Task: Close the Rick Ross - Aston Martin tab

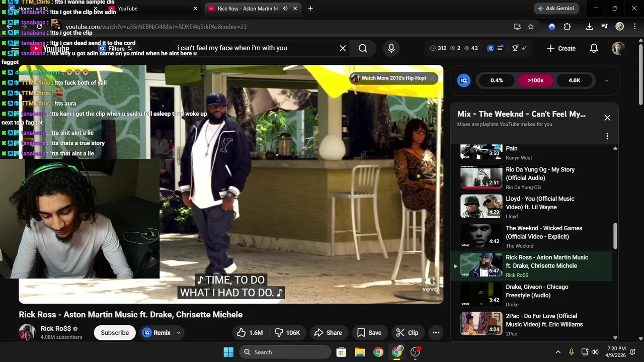Action: tap(295, 9)
